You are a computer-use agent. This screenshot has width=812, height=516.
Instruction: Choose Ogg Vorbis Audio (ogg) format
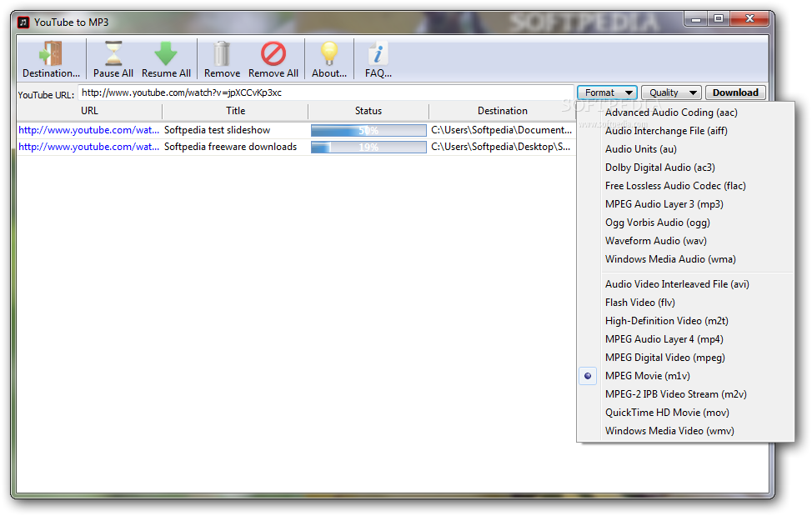click(x=657, y=223)
